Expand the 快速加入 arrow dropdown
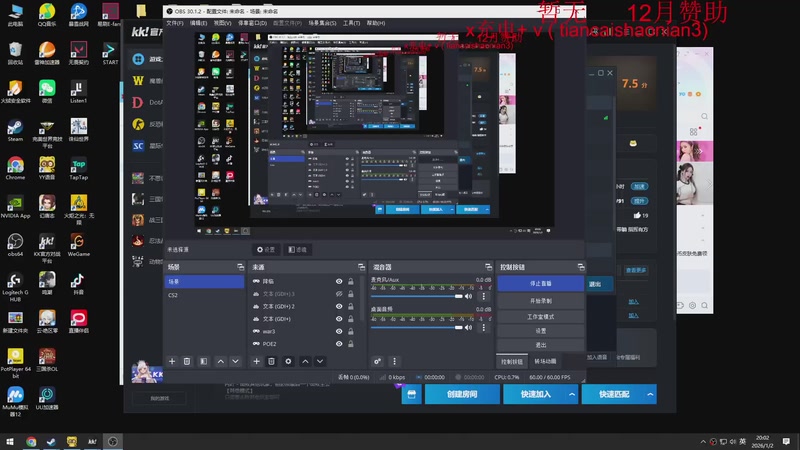This screenshot has width=800, height=450. 572,394
